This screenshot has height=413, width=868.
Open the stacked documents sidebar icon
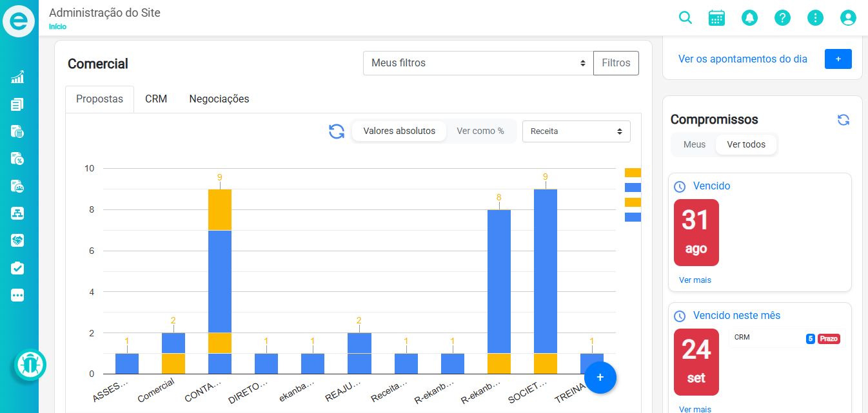[17, 104]
